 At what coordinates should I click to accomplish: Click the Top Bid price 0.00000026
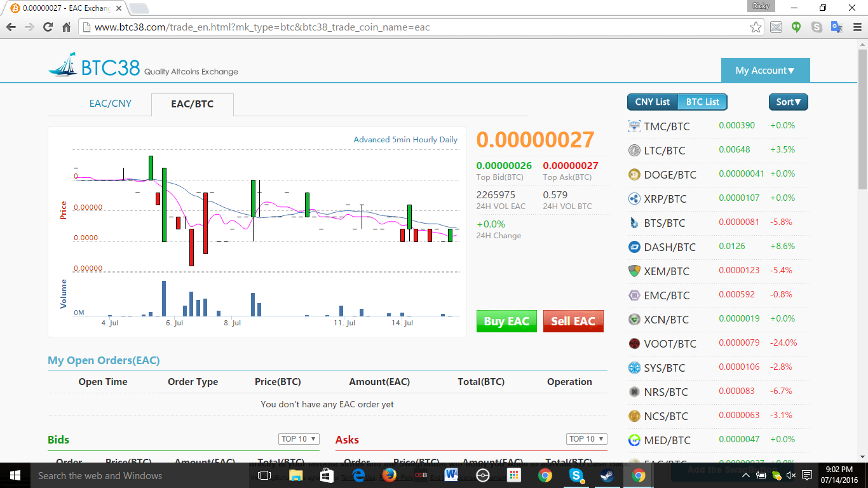(504, 166)
